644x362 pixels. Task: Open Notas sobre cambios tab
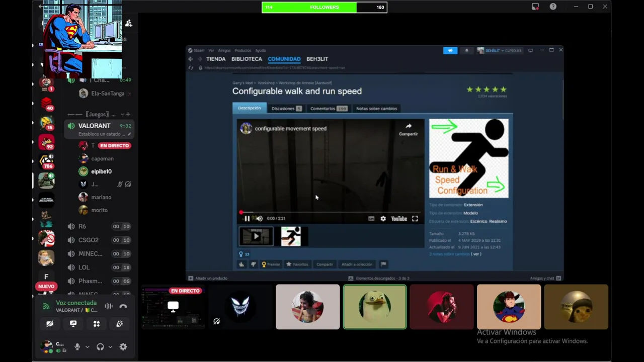pos(376,109)
